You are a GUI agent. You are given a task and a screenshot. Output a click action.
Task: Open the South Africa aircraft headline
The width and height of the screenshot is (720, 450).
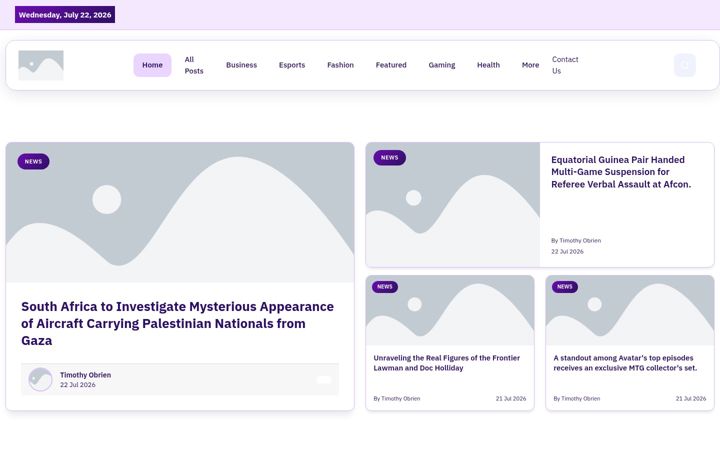(x=178, y=323)
